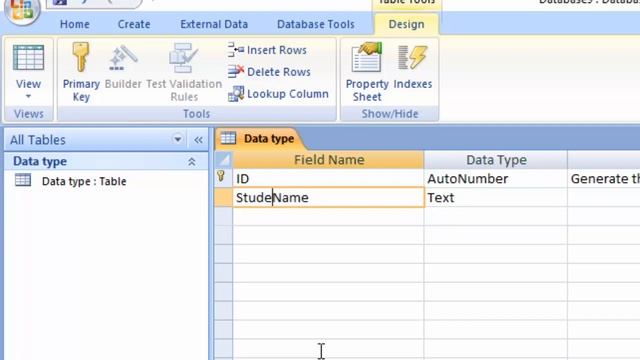This screenshot has height=360, width=640.
Task: Select the ID row via key selector
Action: (x=224, y=178)
